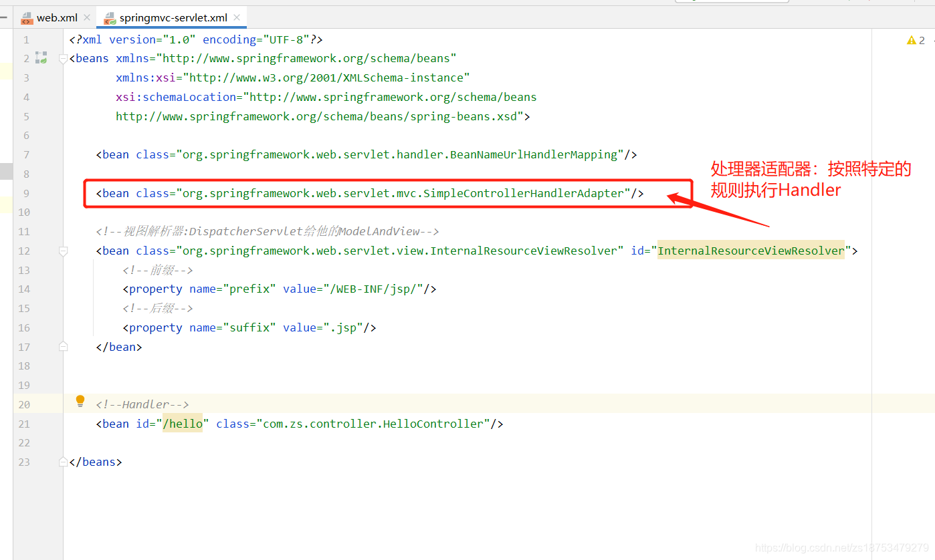This screenshot has height=560, width=935.
Task: Click line number 9 in the gutter
Action: coord(25,193)
